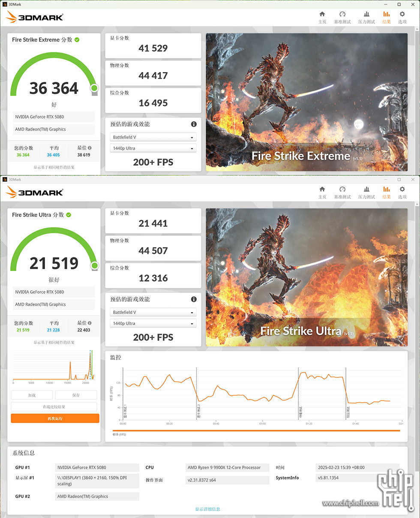Click title bar app icon of Ultra window
This screenshot has width=420, height=518.
tap(5, 179)
